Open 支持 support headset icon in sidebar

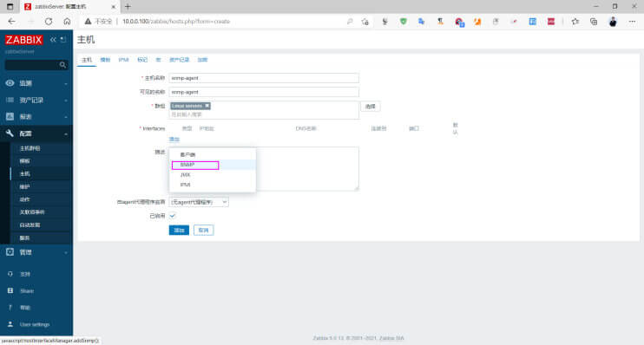(10, 274)
